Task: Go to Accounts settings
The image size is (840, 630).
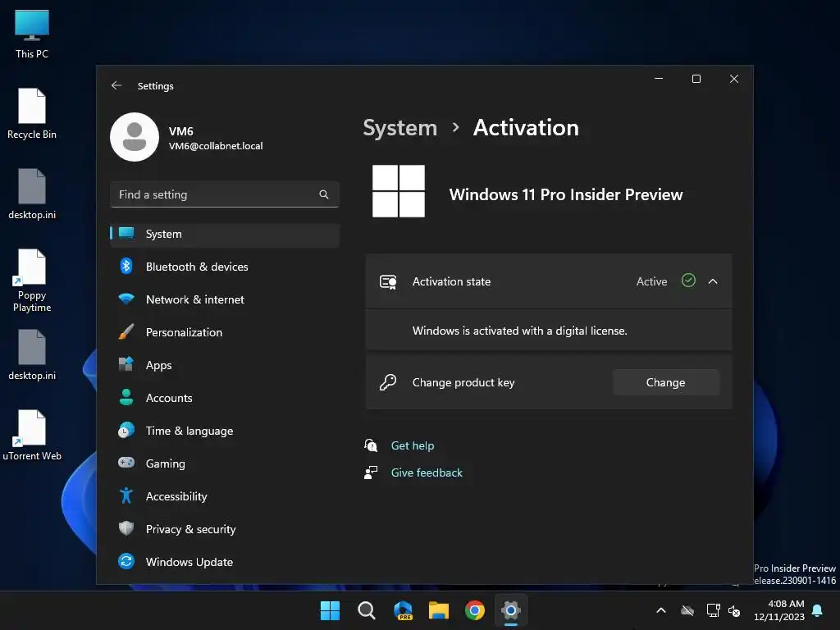Action: click(x=225, y=398)
